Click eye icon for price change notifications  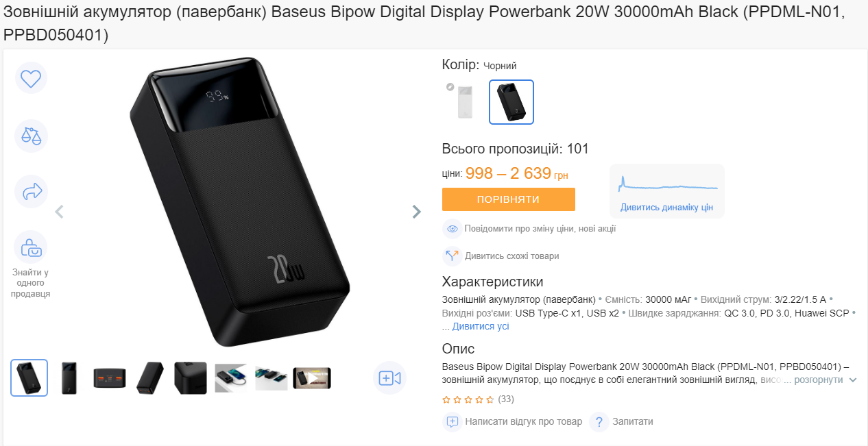click(x=452, y=229)
